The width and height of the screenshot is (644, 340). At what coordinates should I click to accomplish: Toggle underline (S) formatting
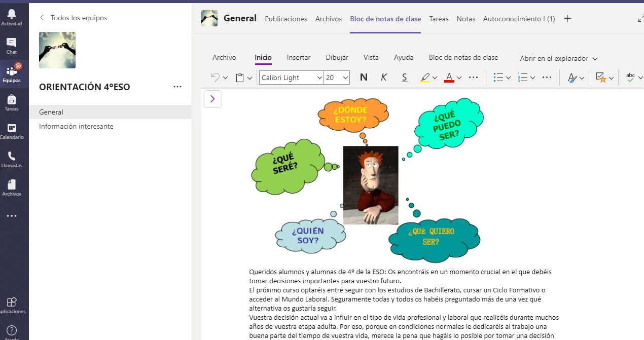(x=404, y=78)
